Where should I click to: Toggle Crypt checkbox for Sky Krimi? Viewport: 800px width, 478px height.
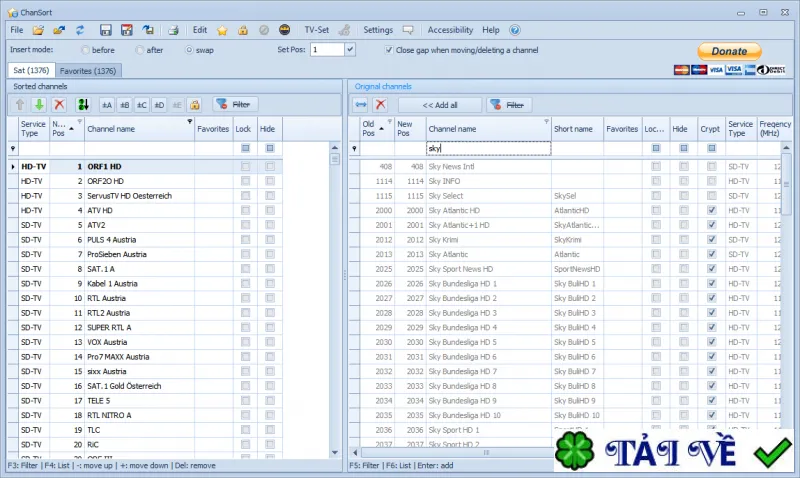pyautogui.click(x=711, y=240)
